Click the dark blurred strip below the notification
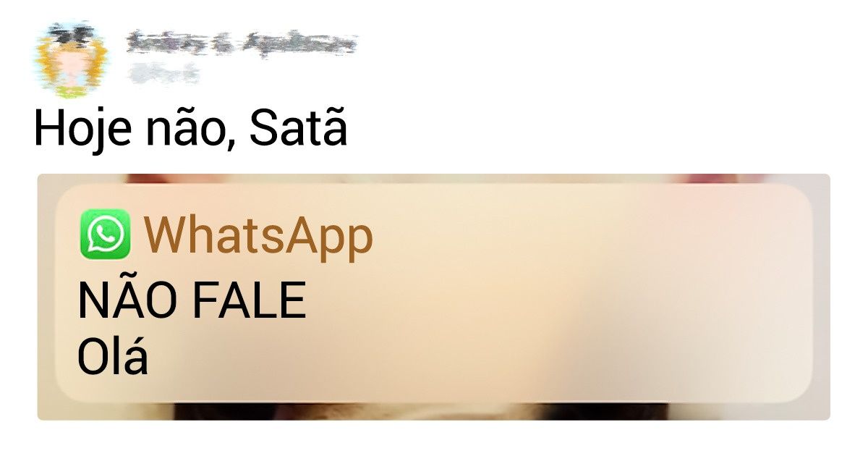868x456 pixels. [434, 411]
